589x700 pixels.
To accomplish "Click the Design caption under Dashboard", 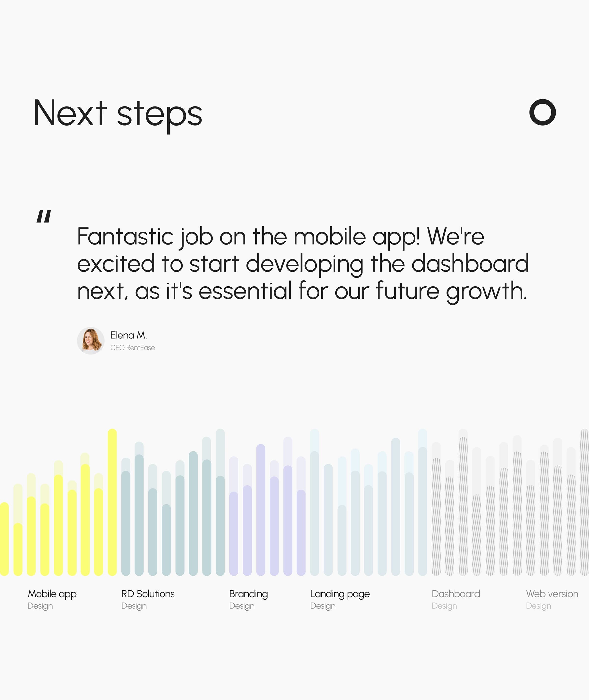I will (x=444, y=606).
